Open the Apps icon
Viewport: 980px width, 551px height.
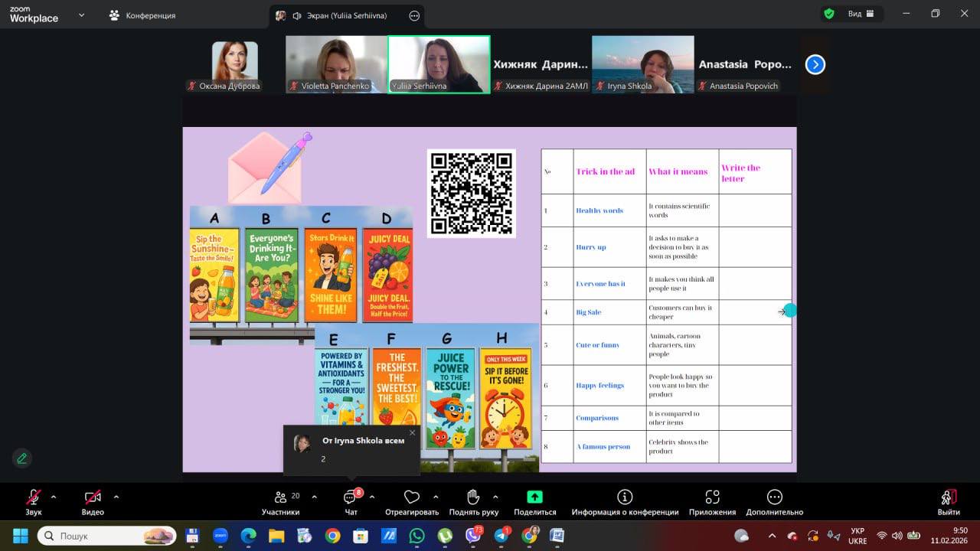click(x=712, y=497)
